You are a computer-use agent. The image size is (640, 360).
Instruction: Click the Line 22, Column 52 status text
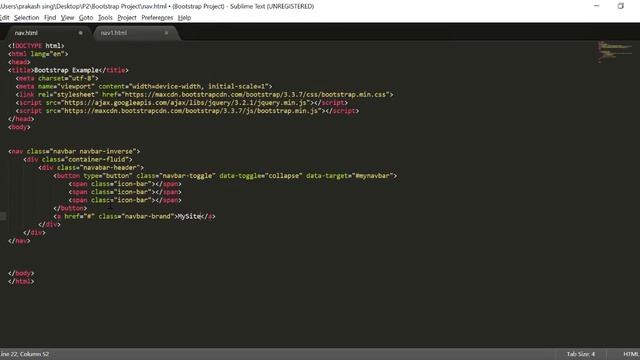24,354
